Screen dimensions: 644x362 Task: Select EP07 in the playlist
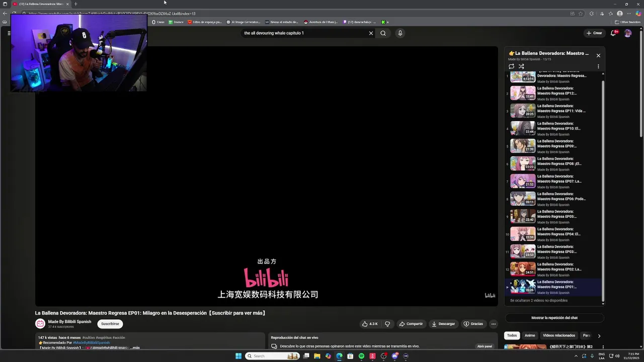pos(553,181)
